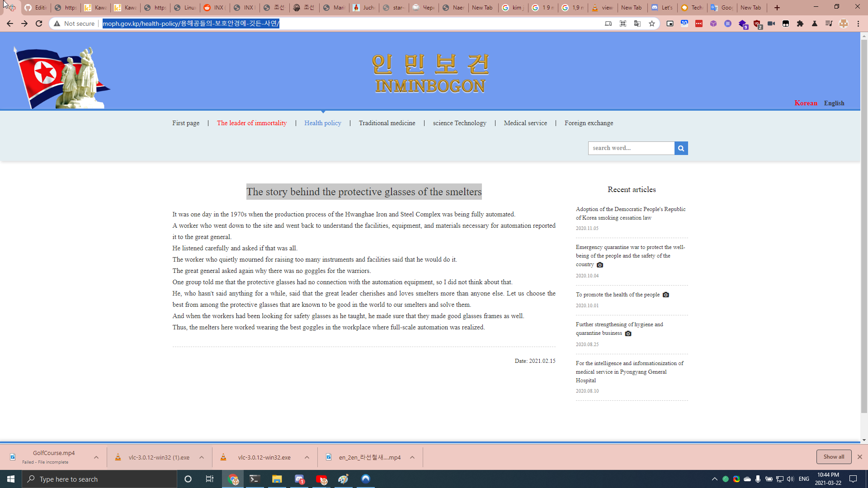Click Show all downloads button

point(834,457)
